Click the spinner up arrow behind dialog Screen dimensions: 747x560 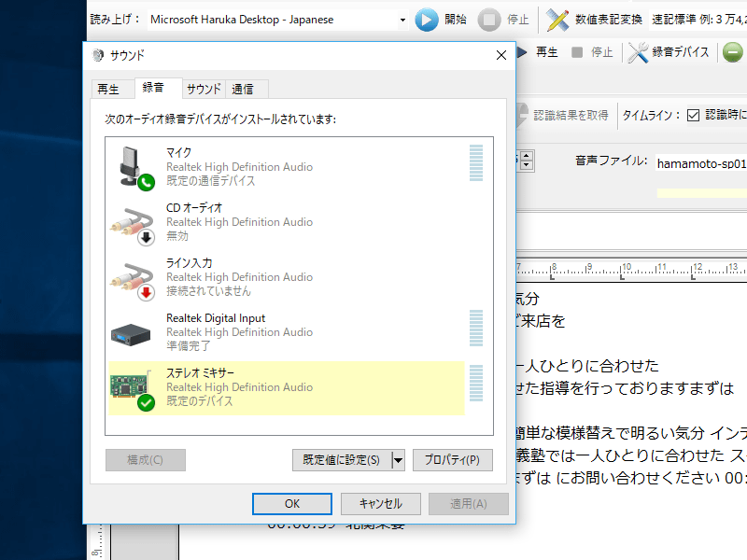pos(526,156)
